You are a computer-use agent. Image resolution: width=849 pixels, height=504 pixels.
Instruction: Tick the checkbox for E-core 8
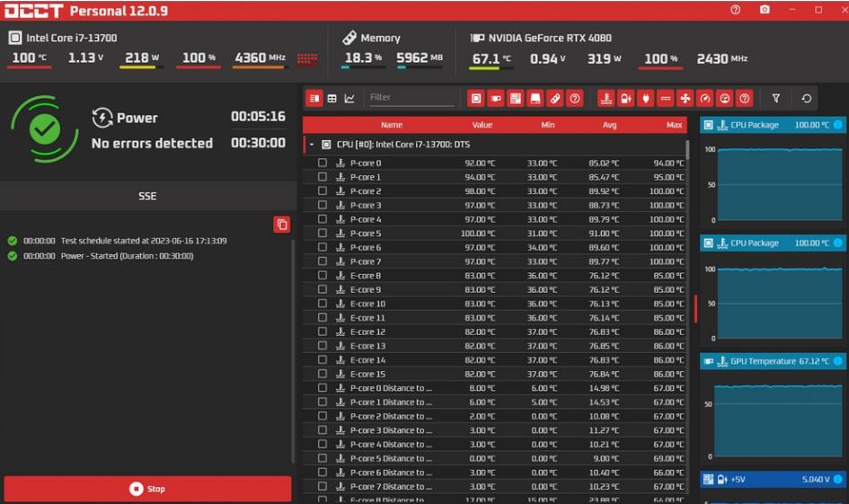pyautogui.click(x=323, y=276)
